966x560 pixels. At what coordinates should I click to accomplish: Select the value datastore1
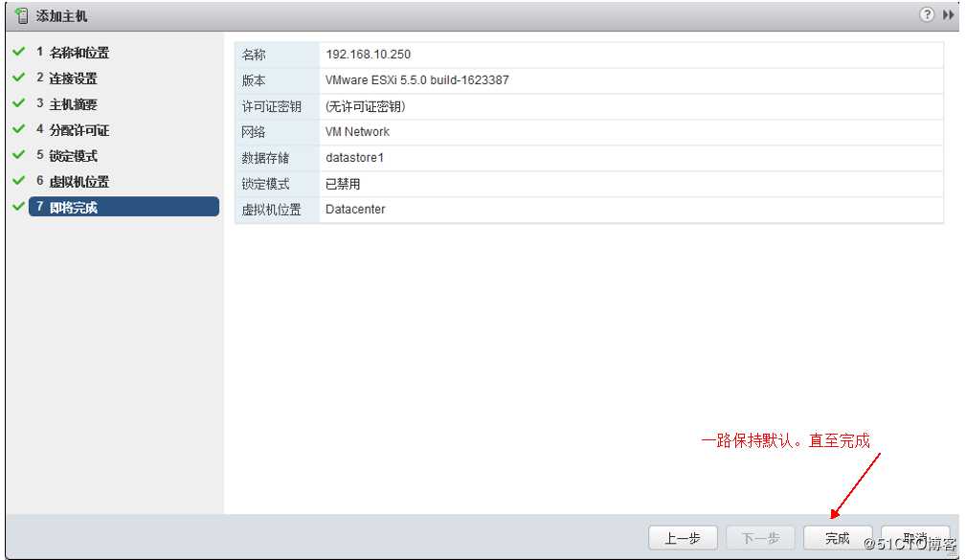[354, 158]
